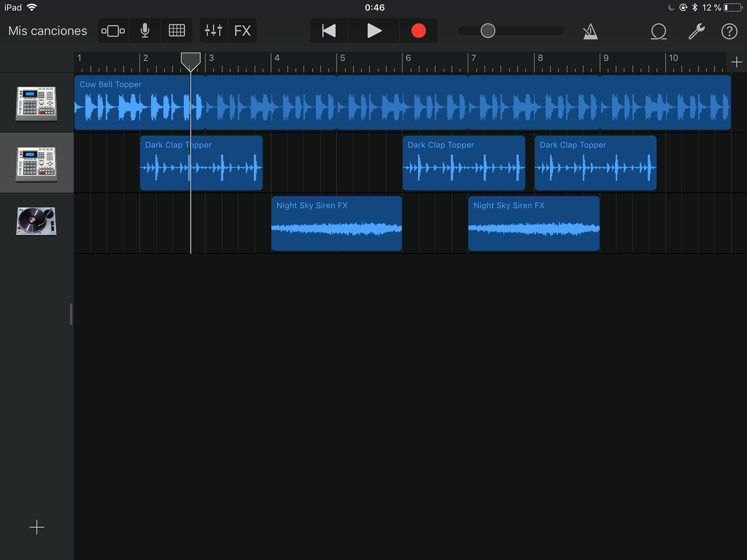This screenshot has height=560, width=747.
Task: Switch to Live Loops grid view
Action: coord(177,30)
